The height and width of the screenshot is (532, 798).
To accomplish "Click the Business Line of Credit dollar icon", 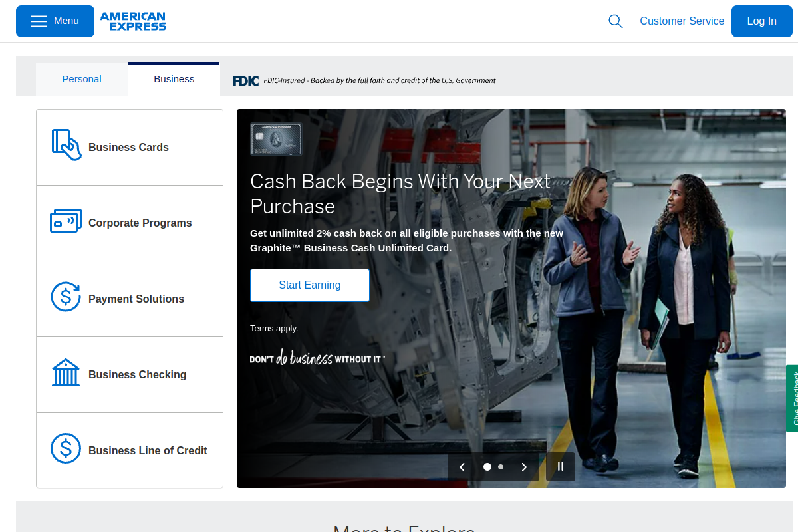I will click(66, 448).
